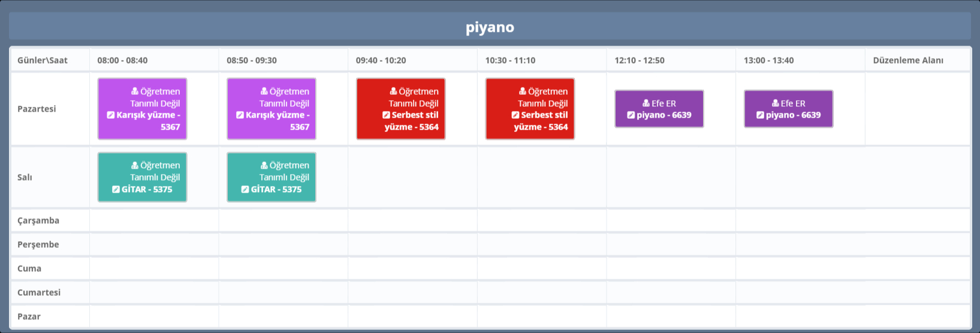Viewport: 980px width, 333px height.
Task: Click teacher icon on Tuesday 08:00 GİTAR card
Action: click(135, 166)
